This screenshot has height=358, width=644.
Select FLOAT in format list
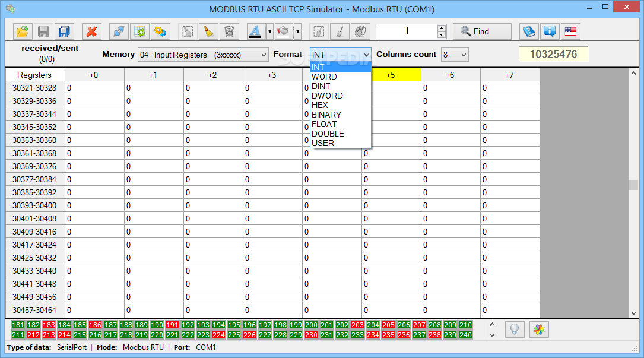point(341,124)
